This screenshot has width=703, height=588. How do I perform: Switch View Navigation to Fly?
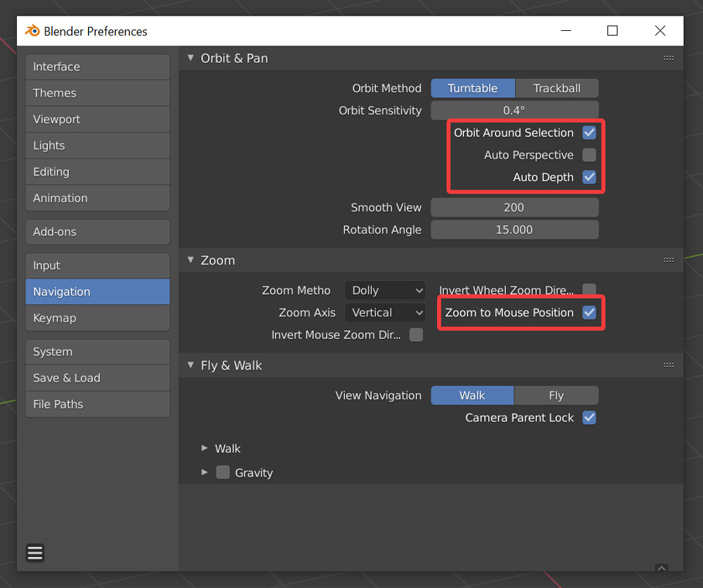click(x=556, y=395)
